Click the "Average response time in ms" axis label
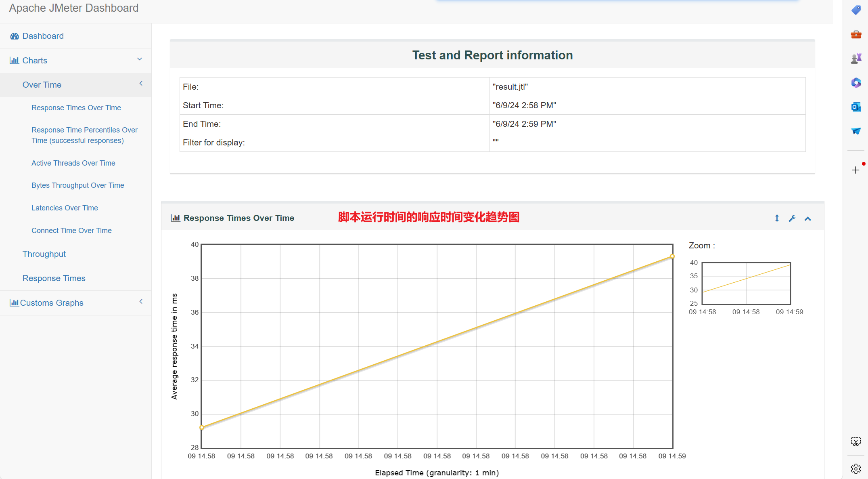Viewport: 868px width, 479px height. (174, 347)
